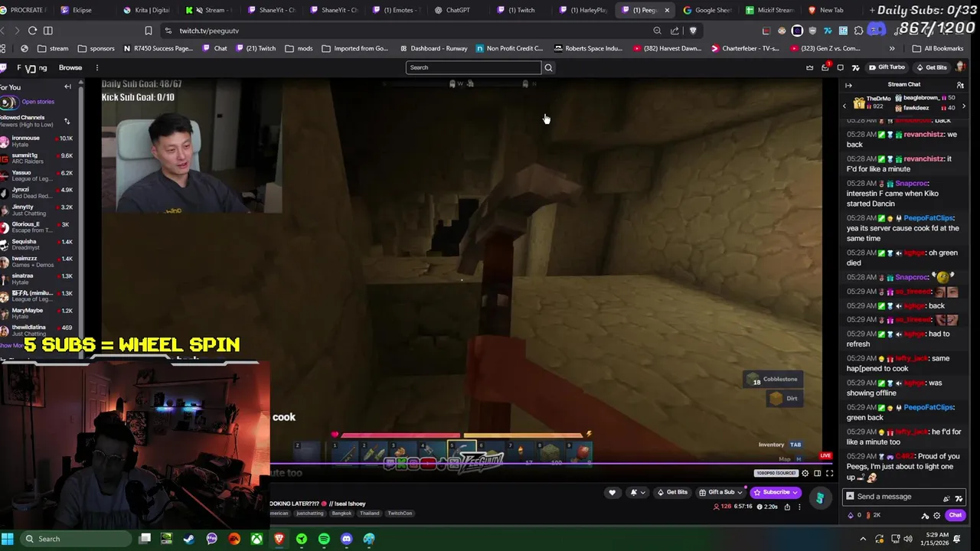Open the notification bell dropdown
The height and width of the screenshot is (551, 980).
pos(637,492)
